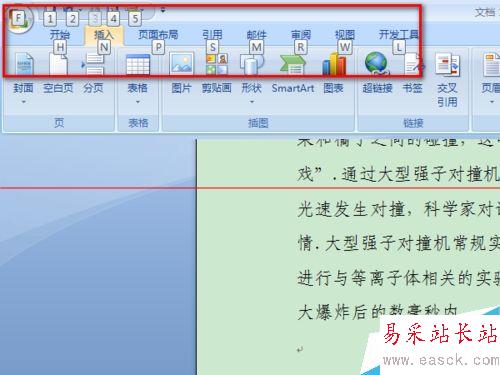Expand the cover page (封面) dropdown arrow
500x375 pixels.
[x=24, y=102]
